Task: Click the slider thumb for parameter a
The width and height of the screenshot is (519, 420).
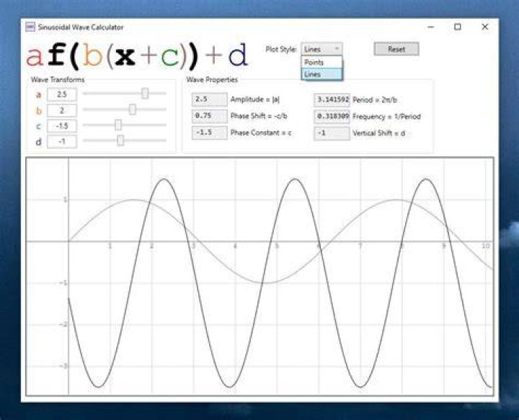Action: [x=145, y=94]
